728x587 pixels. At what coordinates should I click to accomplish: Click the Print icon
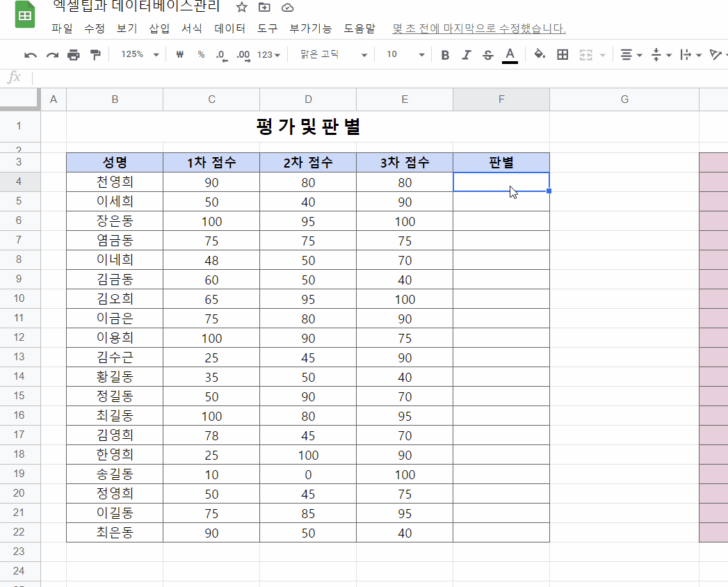coord(74,55)
